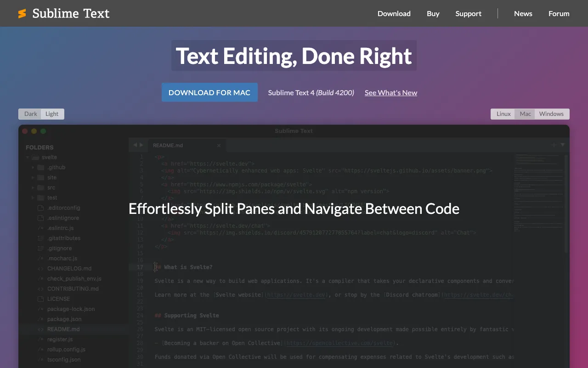Click the forward navigation arrow in the tab bar
This screenshot has width=588, height=368.
(142, 144)
